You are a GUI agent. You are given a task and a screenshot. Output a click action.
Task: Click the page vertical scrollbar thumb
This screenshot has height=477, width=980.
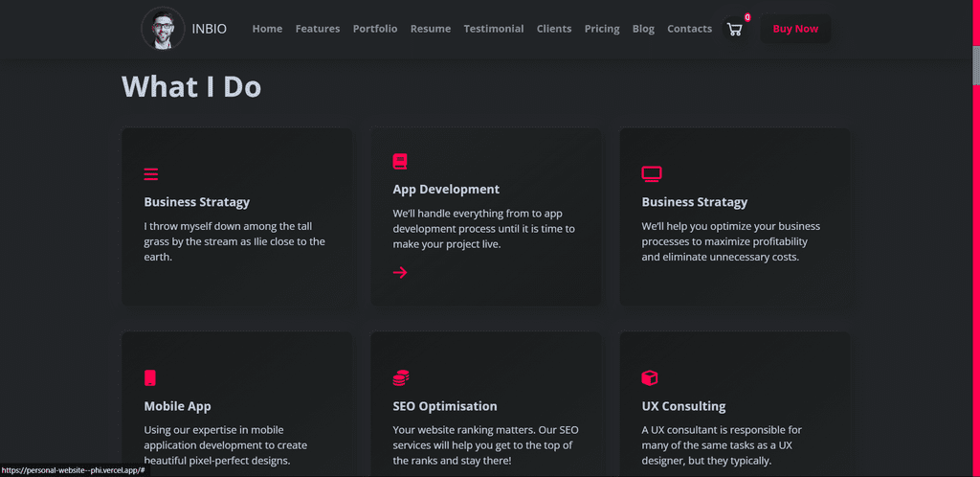coord(975,65)
